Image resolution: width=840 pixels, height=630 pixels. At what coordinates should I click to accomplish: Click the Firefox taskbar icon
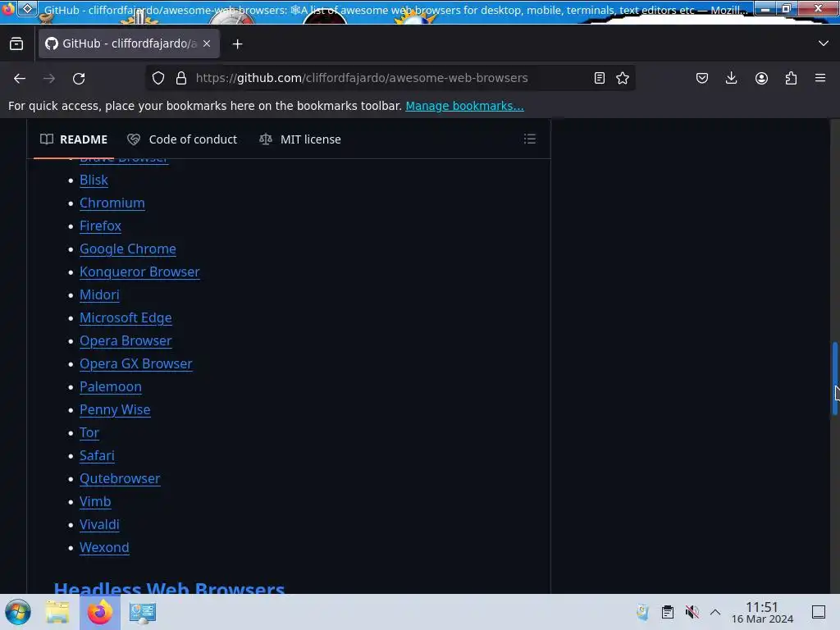pyautogui.click(x=99, y=612)
